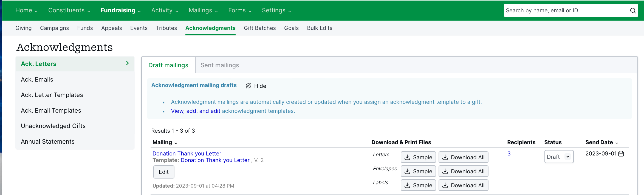Click the Edit button

[164, 172]
